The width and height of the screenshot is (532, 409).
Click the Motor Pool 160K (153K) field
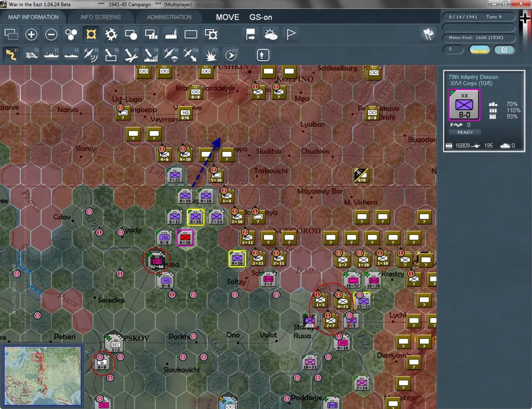(x=478, y=37)
